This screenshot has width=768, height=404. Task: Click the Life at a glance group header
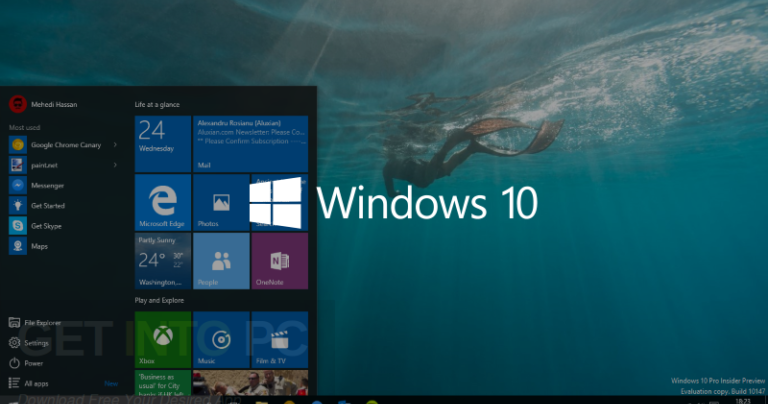[157, 104]
